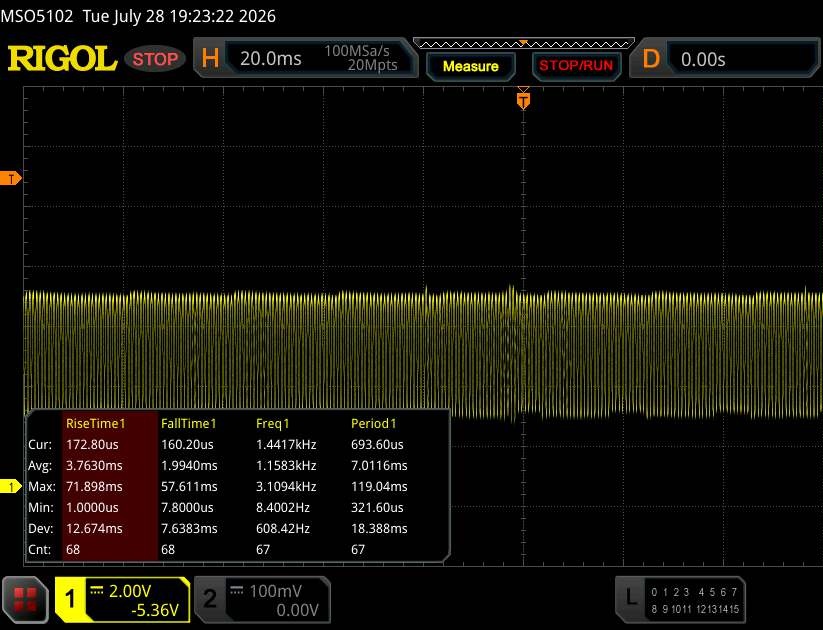Select the 20.0ms timebase value
The width and height of the screenshot is (823, 630).
coord(270,58)
